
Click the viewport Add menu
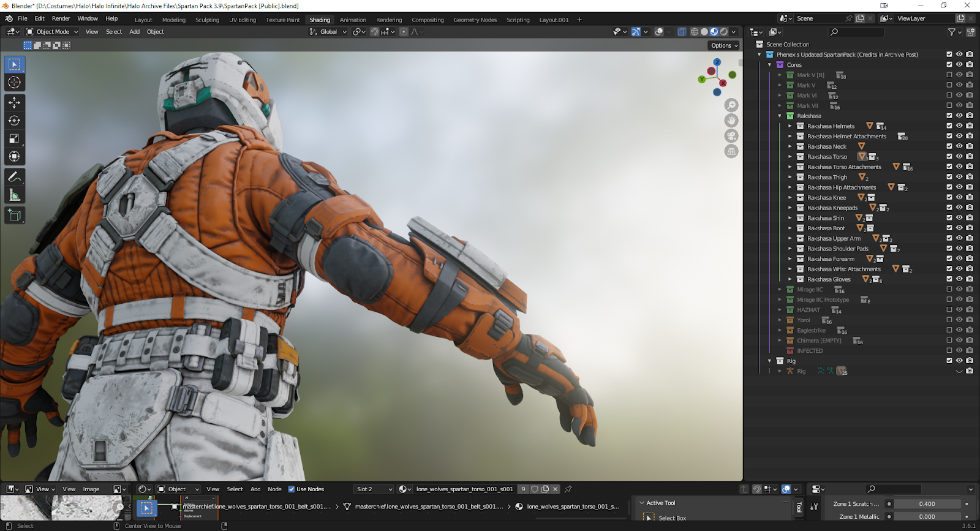point(134,32)
